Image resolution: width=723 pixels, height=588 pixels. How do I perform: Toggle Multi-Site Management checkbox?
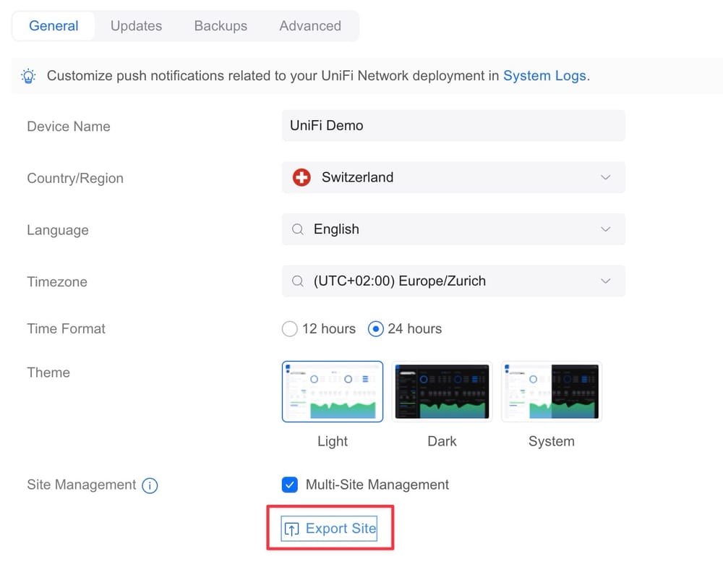click(x=290, y=485)
